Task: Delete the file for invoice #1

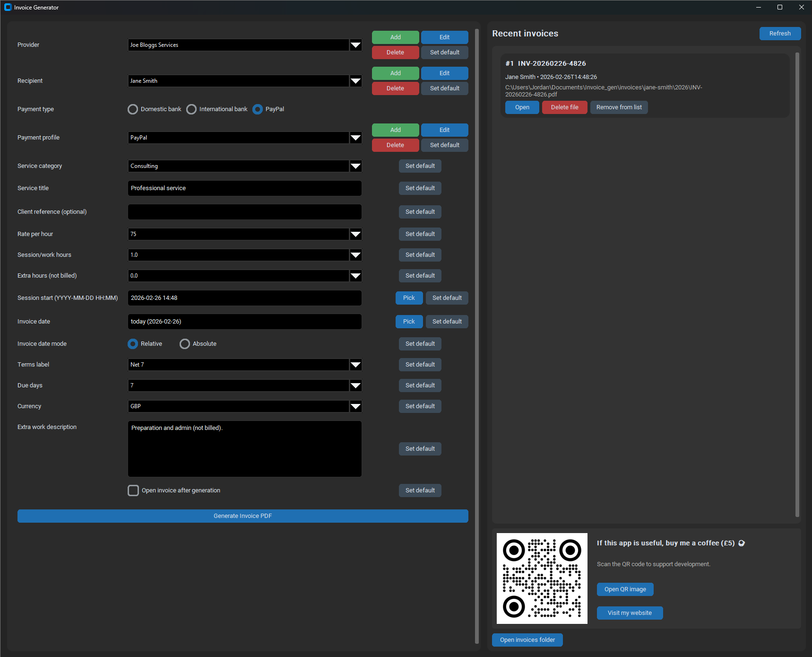Action: tap(564, 107)
